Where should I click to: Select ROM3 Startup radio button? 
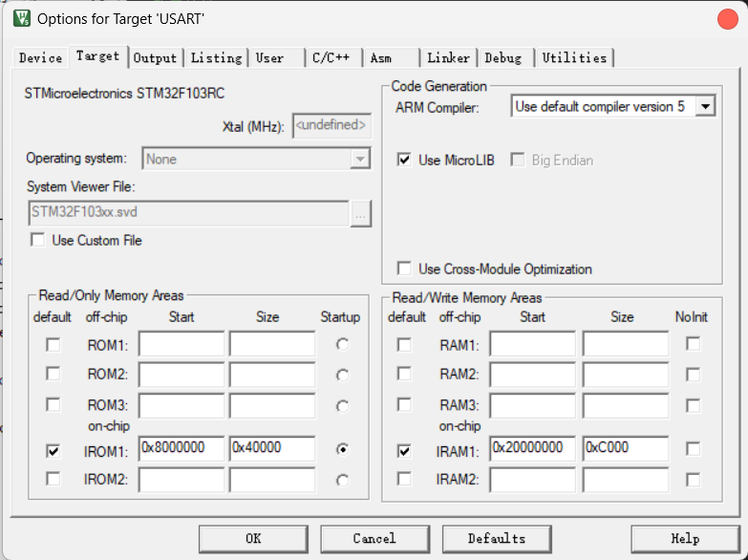[x=342, y=406]
